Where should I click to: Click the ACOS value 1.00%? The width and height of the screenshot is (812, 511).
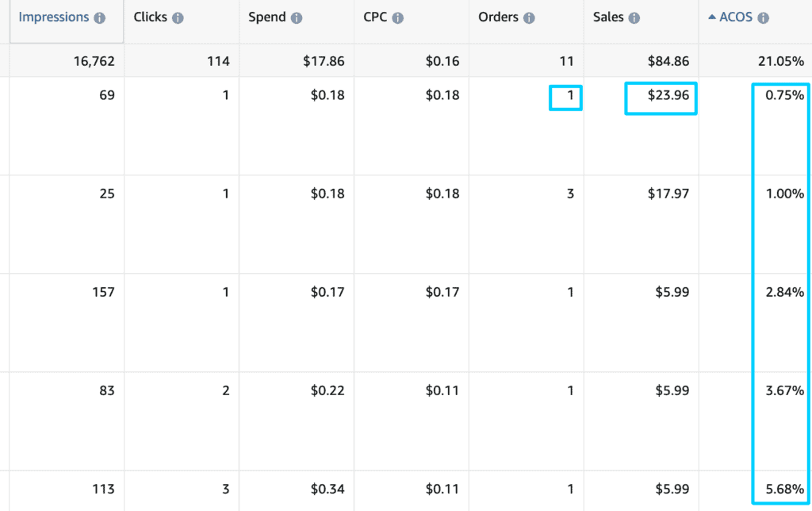(x=785, y=194)
